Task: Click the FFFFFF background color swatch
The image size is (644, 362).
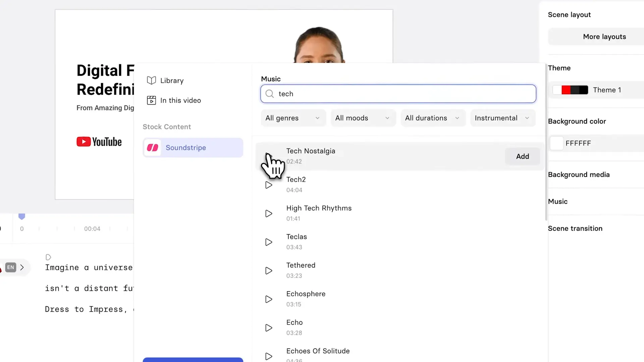Action: tap(556, 143)
